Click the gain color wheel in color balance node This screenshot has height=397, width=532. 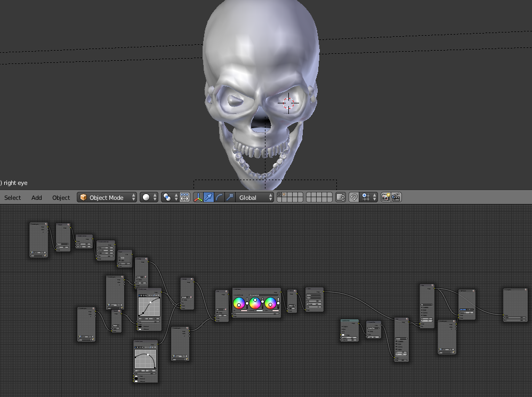(x=270, y=303)
